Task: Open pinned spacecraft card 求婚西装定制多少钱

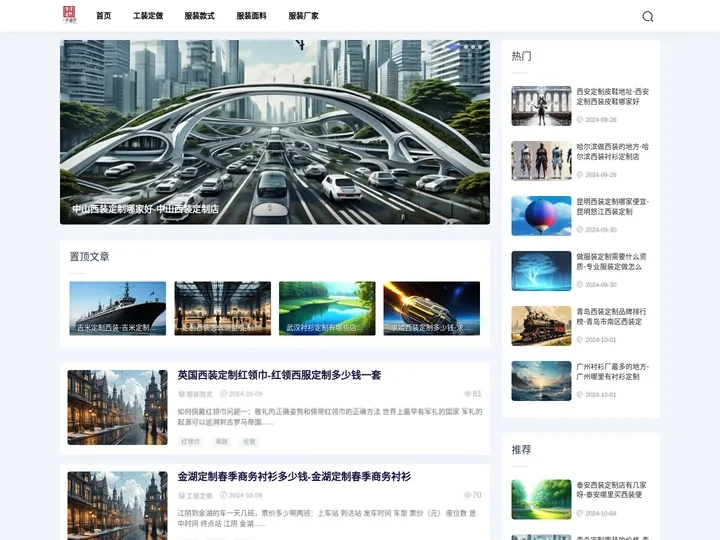Action: tap(432, 308)
